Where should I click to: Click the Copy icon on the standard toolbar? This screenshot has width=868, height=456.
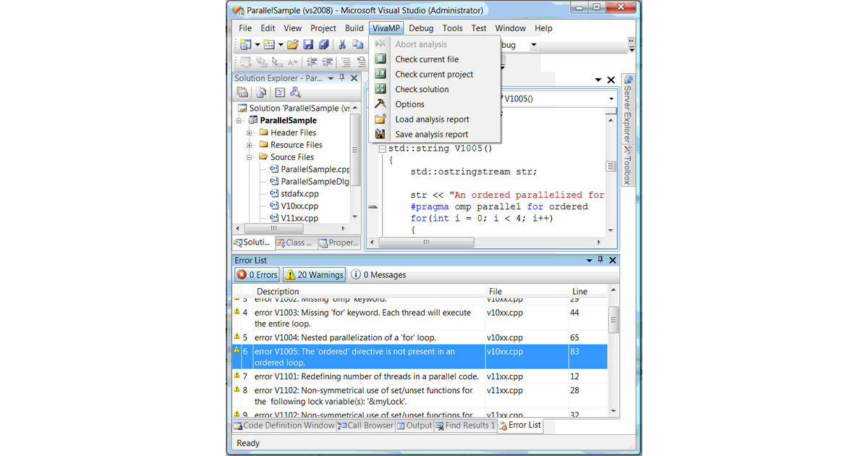[358, 43]
